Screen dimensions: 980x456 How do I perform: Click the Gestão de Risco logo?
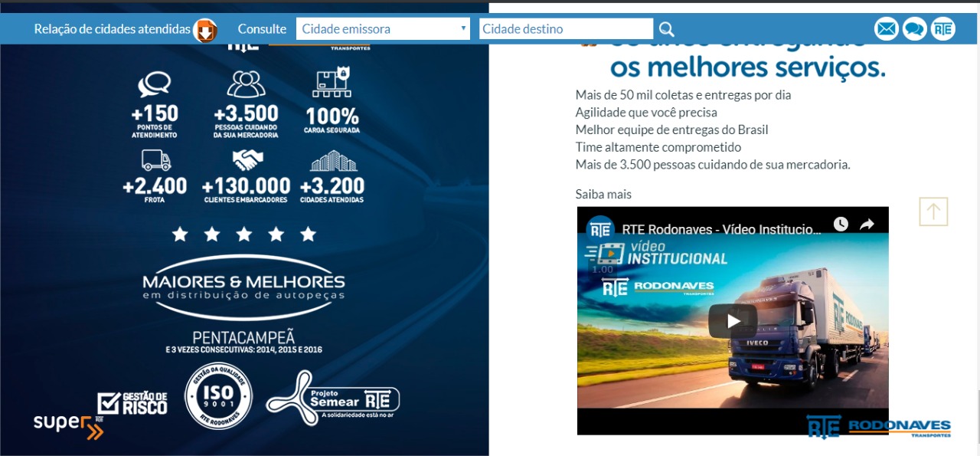(132, 403)
